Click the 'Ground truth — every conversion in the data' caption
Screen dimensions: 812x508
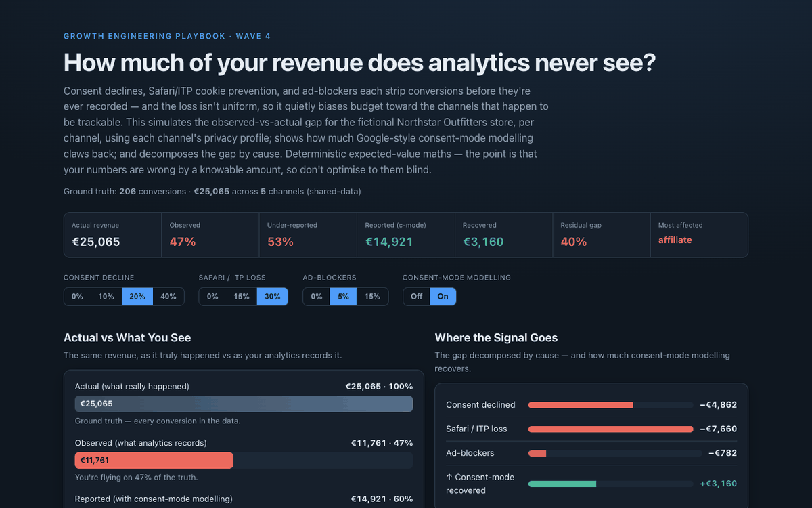pos(158,421)
